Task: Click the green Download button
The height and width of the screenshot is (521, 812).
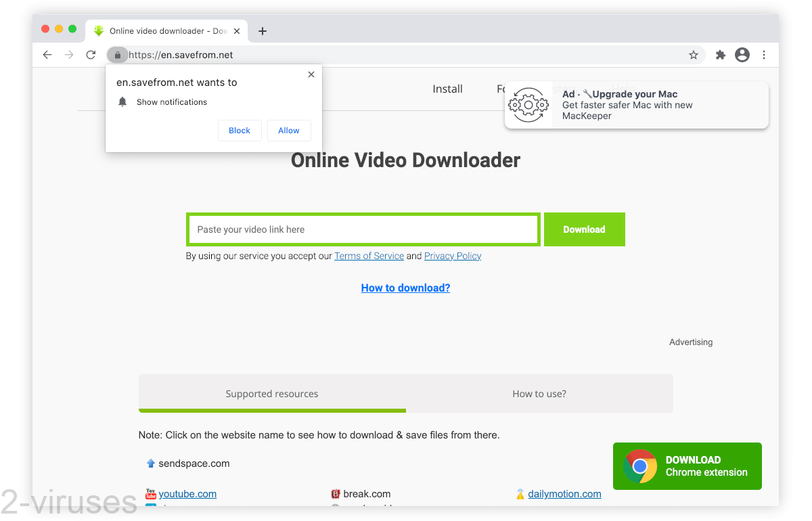Action: [583, 229]
